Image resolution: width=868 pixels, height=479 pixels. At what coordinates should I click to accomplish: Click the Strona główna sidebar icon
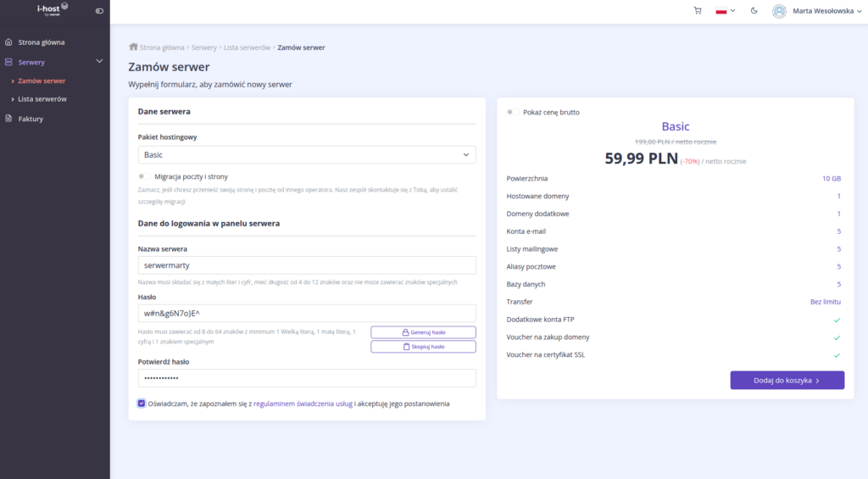[8, 42]
